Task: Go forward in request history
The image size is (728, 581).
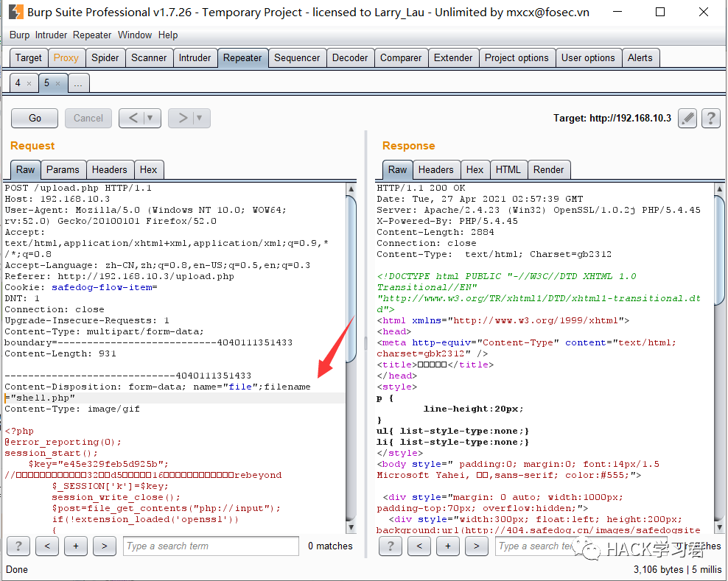Action: tap(183, 118)
